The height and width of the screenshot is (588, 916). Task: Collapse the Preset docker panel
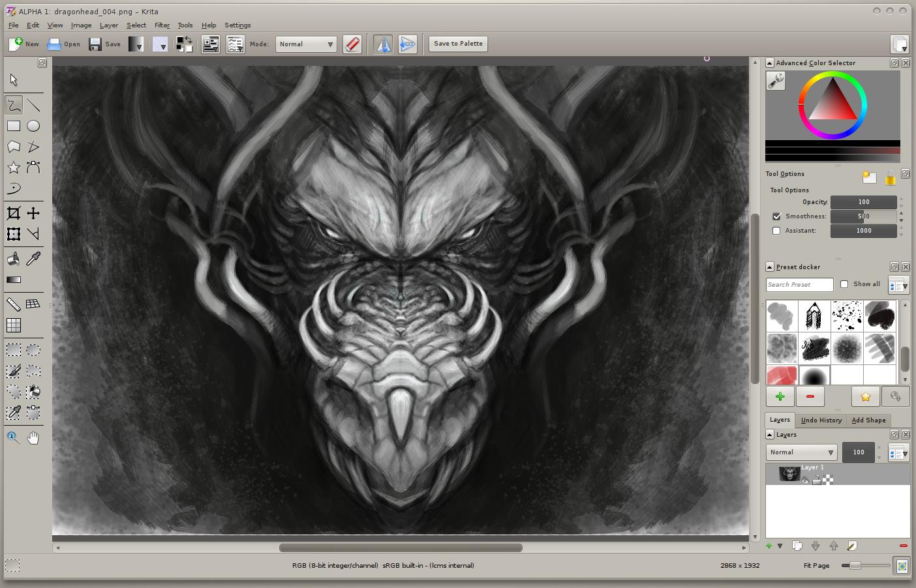pos(770,267)
